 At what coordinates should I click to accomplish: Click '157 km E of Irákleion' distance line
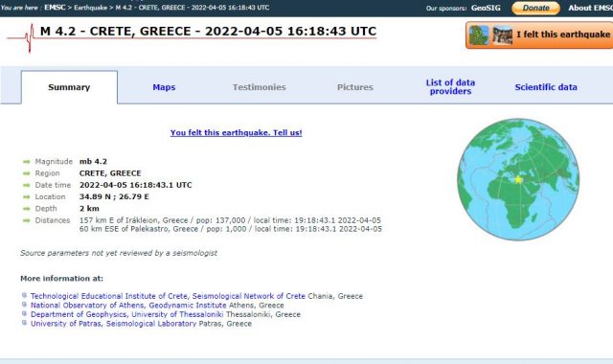pyautogui.click(x=230, y=220)
